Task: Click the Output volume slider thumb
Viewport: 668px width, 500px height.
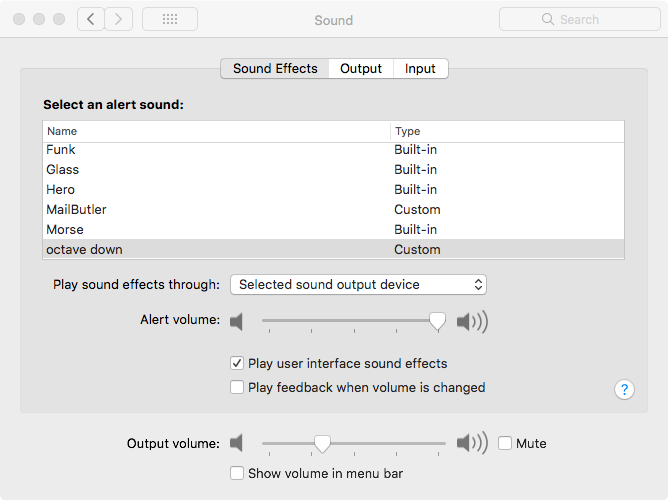Action: [x=322, y=444]
